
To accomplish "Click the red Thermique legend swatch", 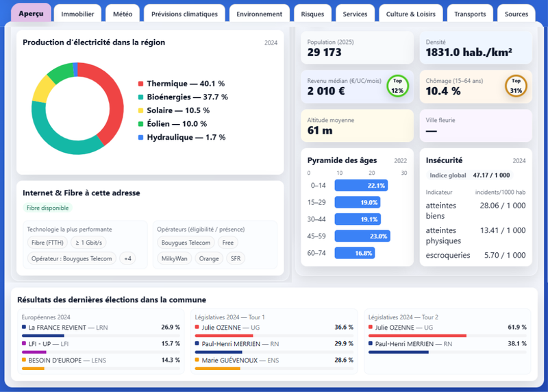I will [x=141, y=84].
